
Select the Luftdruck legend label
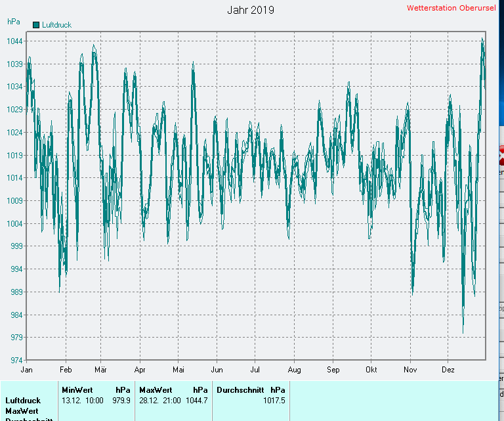click(x=56, y=25)
